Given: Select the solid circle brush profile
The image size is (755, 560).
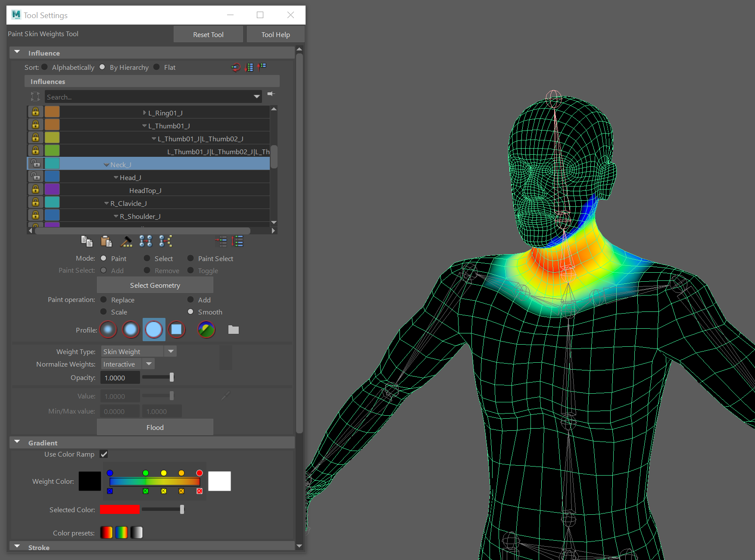Looking at the screenshot, I should 154,330.
